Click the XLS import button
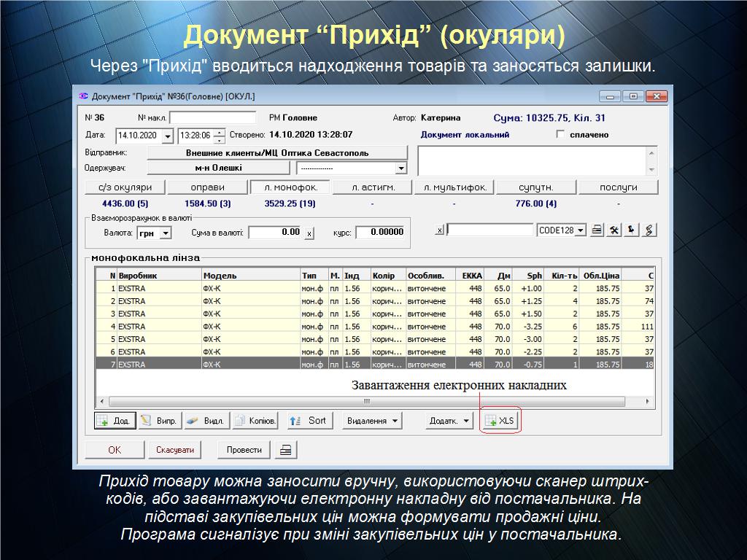Image resolution: width=747 pixels, height=560 pixels. [500, 421]
